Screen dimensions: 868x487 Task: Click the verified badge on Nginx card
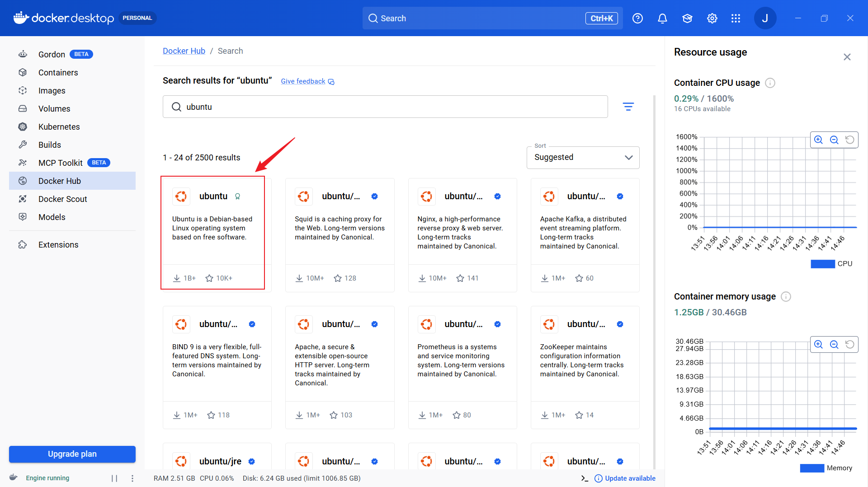(497, 196)
